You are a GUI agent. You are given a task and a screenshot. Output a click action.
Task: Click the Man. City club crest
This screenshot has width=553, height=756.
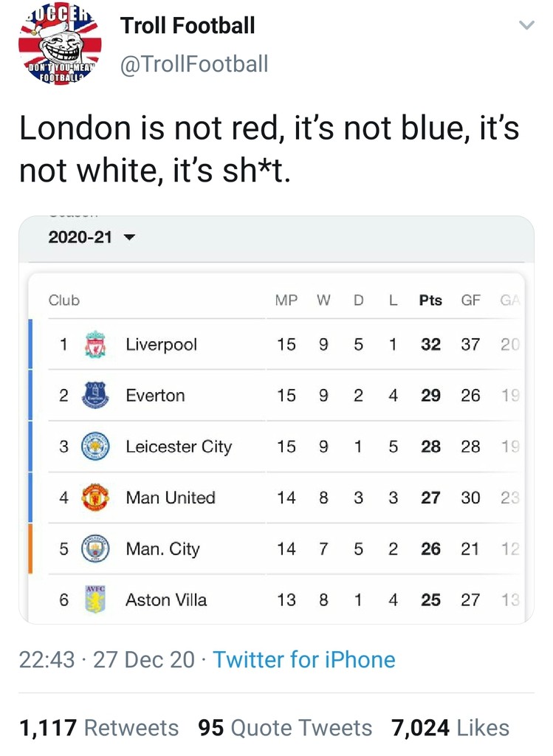pos(95,549)
